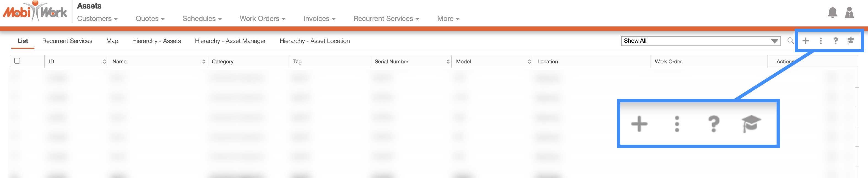Expand the Work Orders menu
This screenshot has width=868, height=178.
point(262,18)
